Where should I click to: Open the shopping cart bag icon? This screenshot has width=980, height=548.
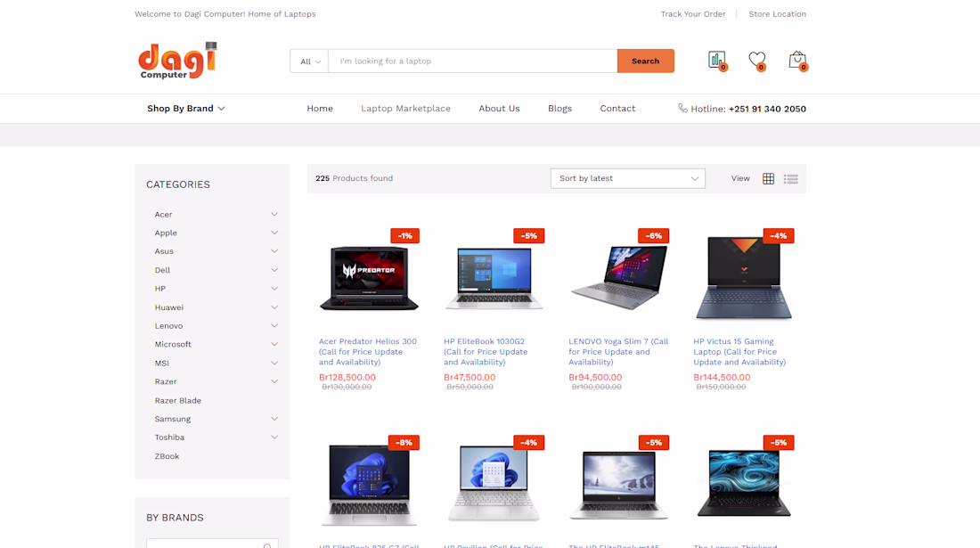[x=796, y=60]
